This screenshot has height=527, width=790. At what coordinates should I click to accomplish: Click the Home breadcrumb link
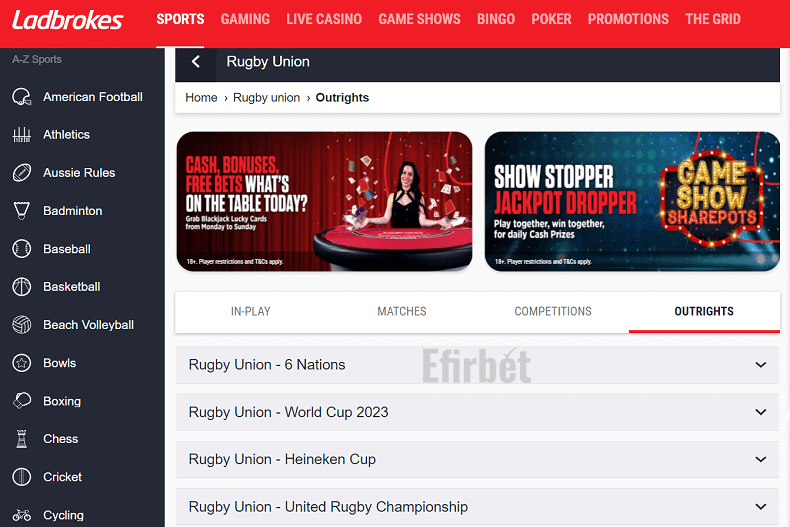coord(201,98)
